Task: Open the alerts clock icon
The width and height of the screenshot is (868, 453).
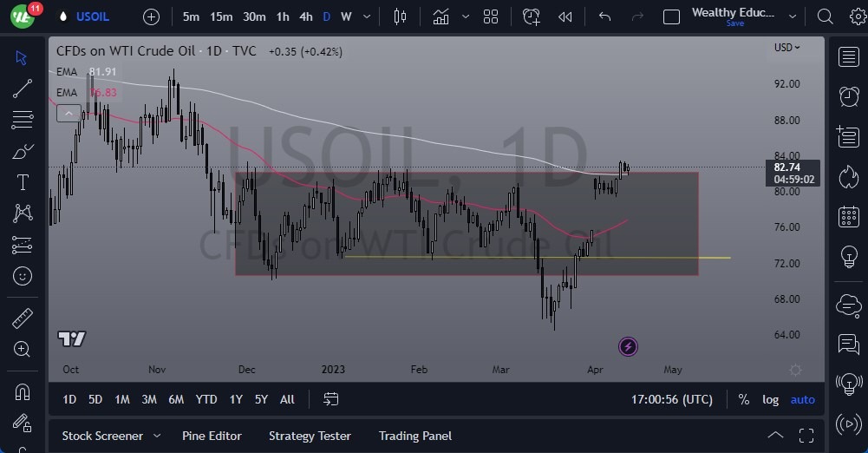Action: [x=849, y=96]
